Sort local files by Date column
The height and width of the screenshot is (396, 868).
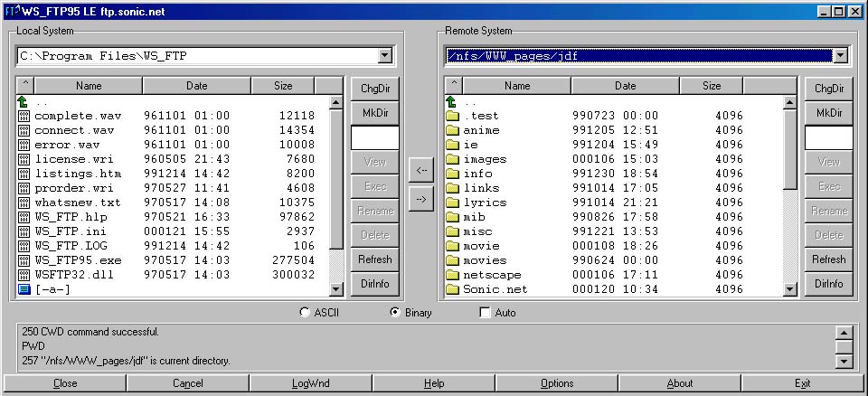click(x=196, y=86)
